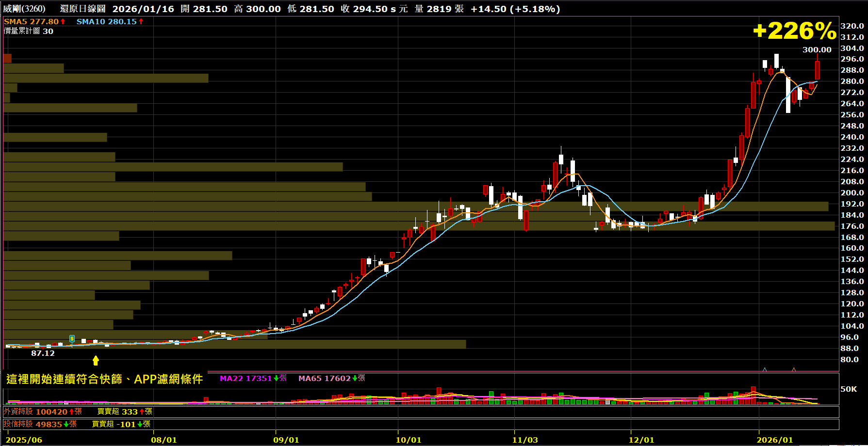Click the 2025/06 date axis label
The width and height of the screenshot is (868, 446).
[x=24, y=440]
